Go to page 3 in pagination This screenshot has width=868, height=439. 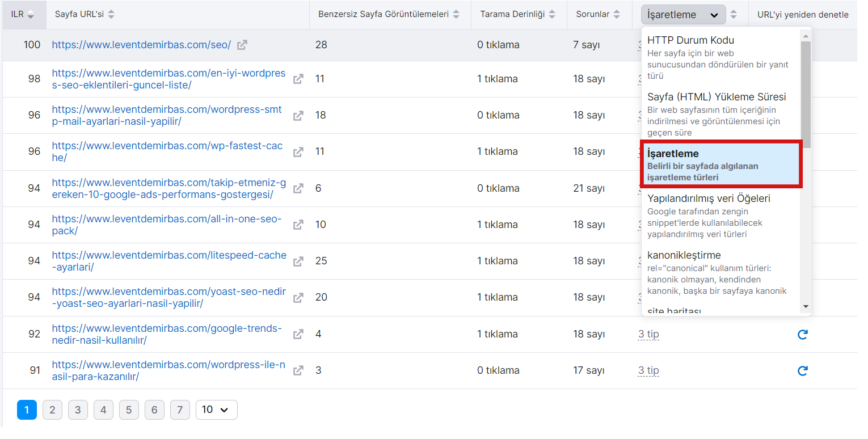click(78, 410)
